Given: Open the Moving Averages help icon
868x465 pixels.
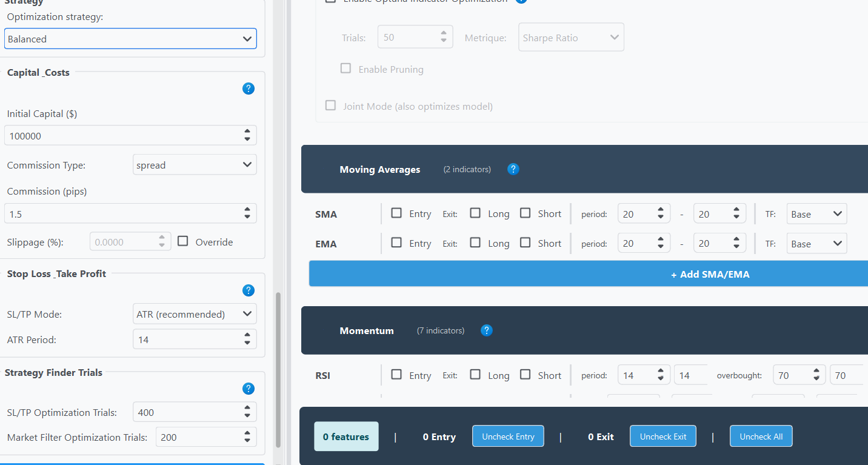Looking at the screenshot, I should click(513, 169).
